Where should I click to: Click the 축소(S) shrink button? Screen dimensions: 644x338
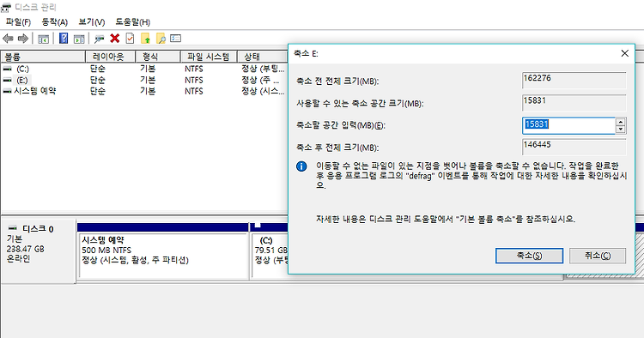point(529,256)
